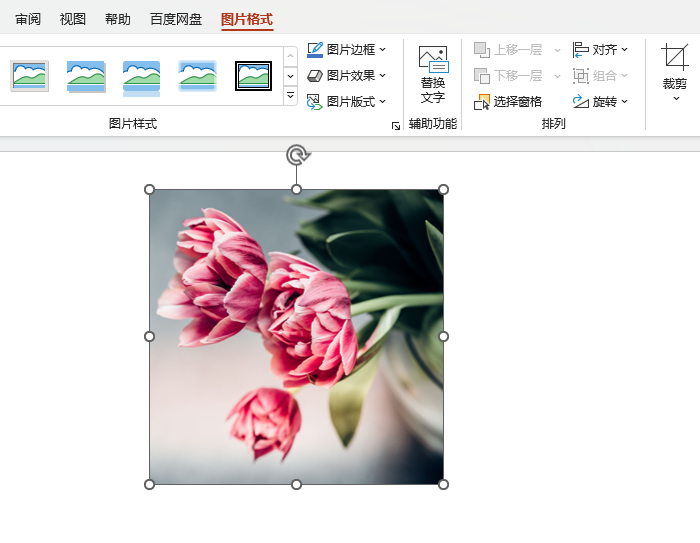Open the 图片效果 dropdown arrow
Image resolution: width=700 pixels, height=543 pixels.
point(383,76)
